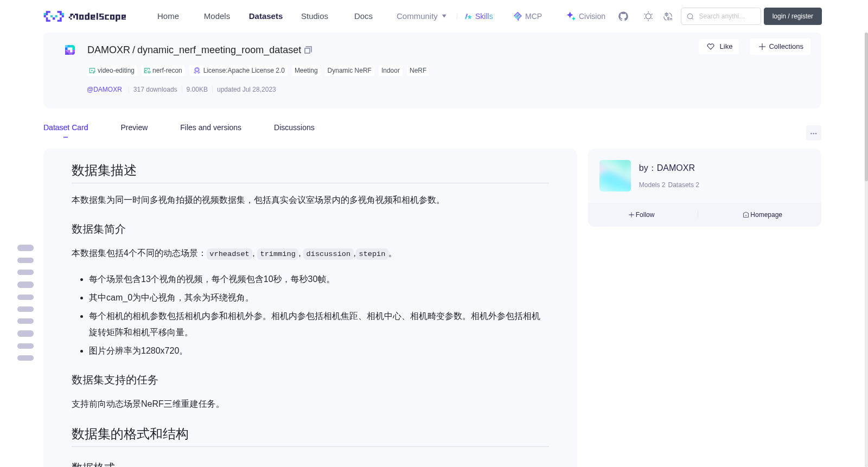868x467 pixels.
Task: Open Civision page link
Action: (x=586, y=16)
